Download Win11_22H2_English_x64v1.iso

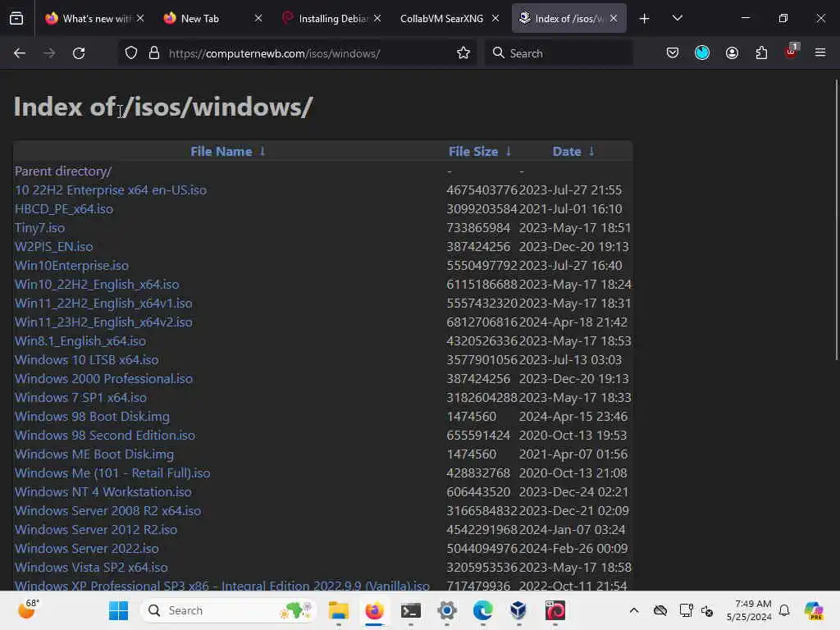103,304
